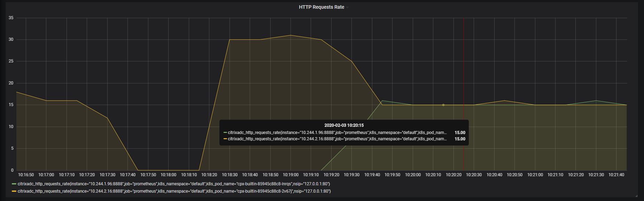The image size is (644, 201).
Task: Click x-axis label 10:17:00
Action: (x=46, y=175)
